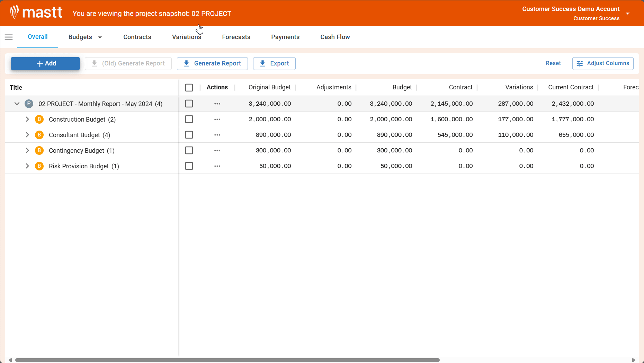This screenshot has width=644, height=363.
Task: Click the Reset link
Action: (x=553, y=63)
